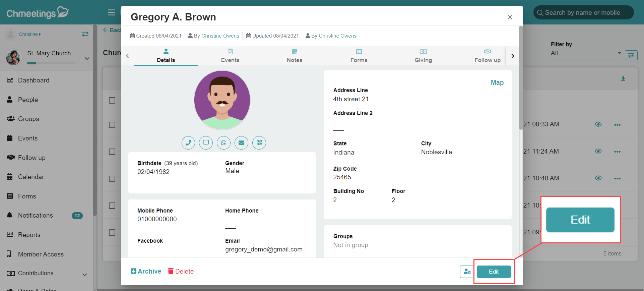Open more options for 08:33 AM row
The height and width of the screenshot is (291, 644).
coord(618,125)
